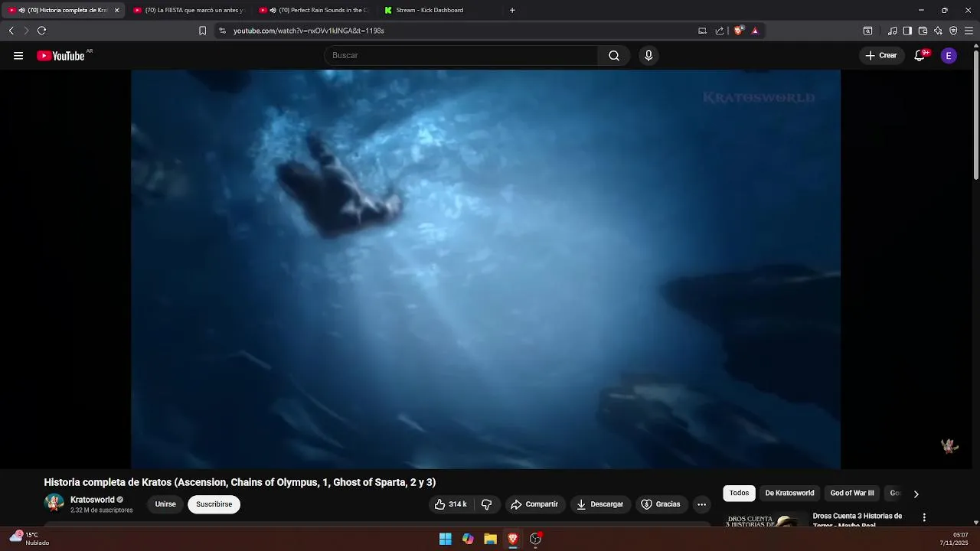The image size is (980, 551).
Task: Open File Explorer from the taskbar
Action: click(490, 539)
